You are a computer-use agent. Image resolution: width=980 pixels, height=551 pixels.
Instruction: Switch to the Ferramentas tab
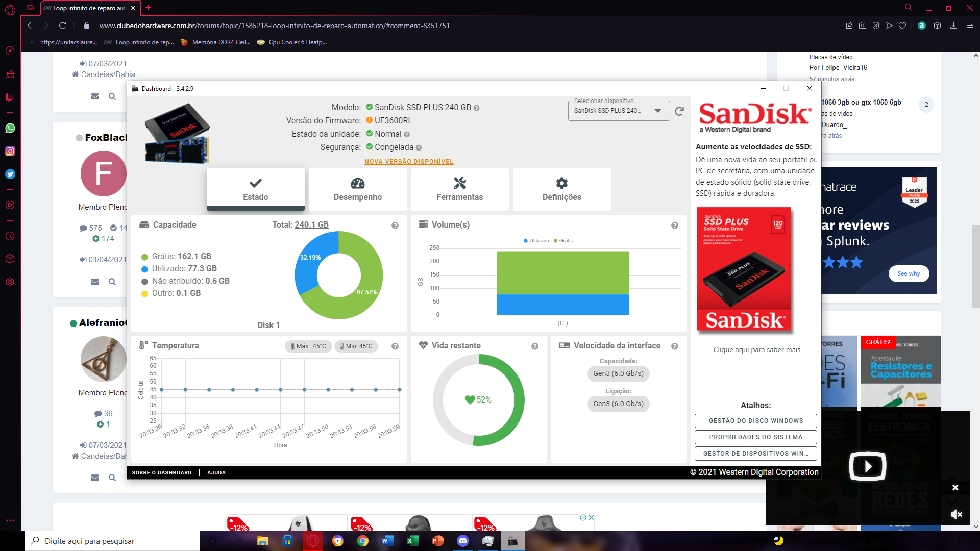[x=460, y=189]
